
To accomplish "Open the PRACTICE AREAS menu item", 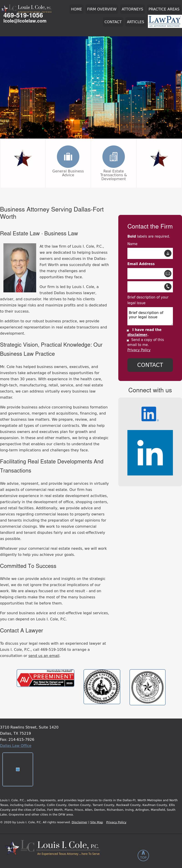I will [x=164, y=9].
